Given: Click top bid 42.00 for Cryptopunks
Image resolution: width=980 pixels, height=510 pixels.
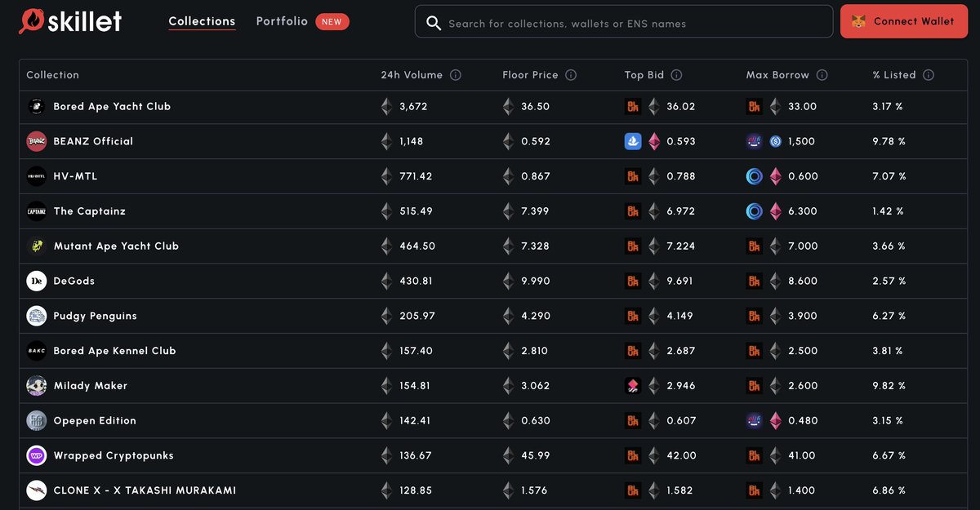Looking at the screenshot, I should pyautogui.click(x=682, y=455).
